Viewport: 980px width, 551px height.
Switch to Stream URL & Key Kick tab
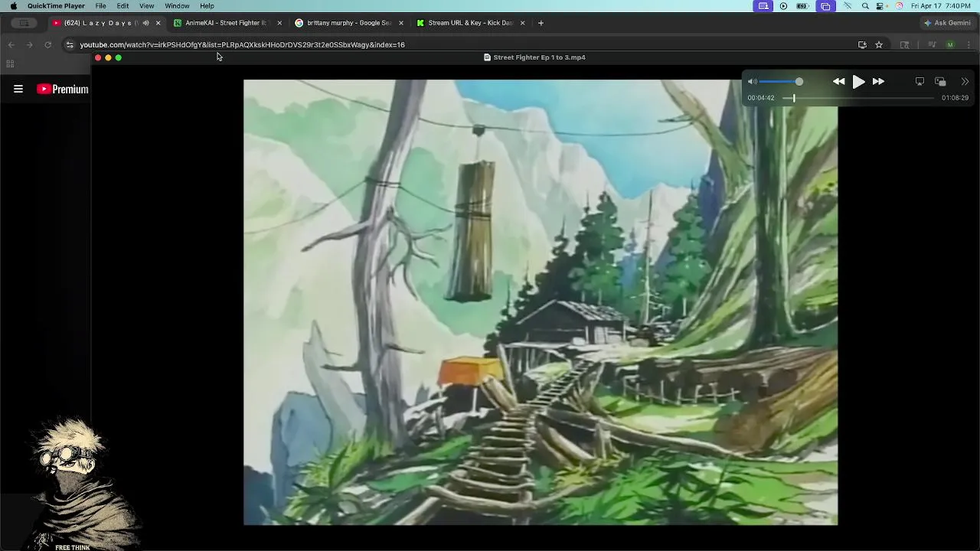(x=470, y=23)
